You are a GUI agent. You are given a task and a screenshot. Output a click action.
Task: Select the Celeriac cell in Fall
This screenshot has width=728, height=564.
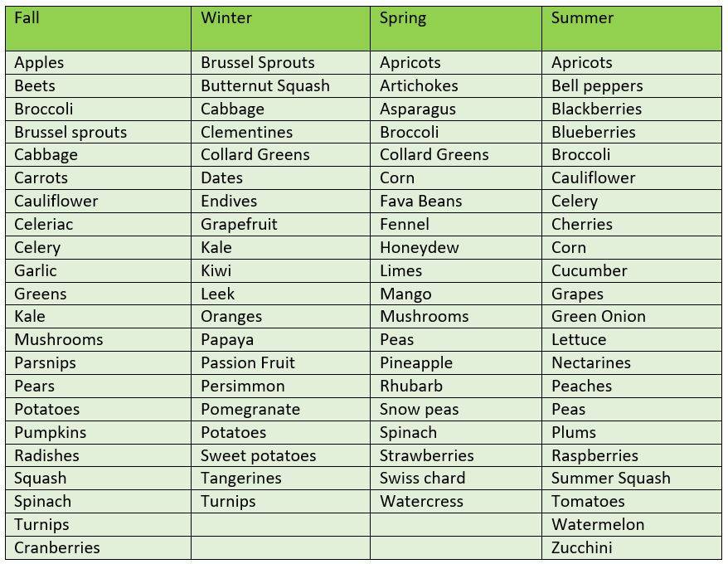point(98,225)
